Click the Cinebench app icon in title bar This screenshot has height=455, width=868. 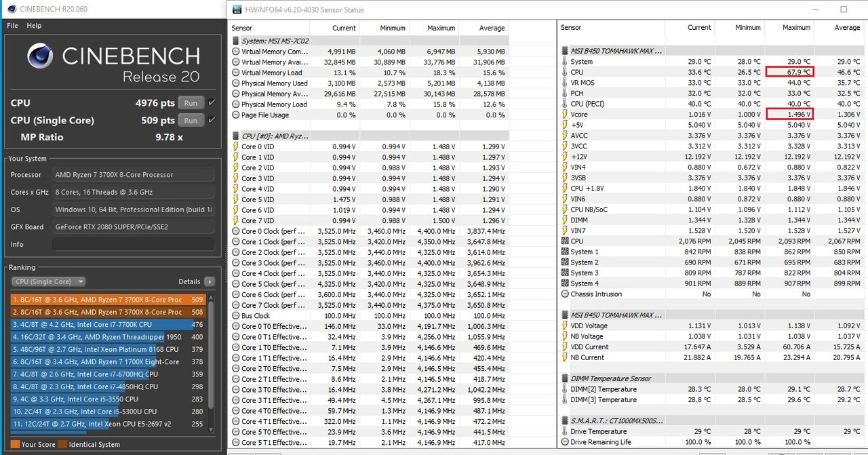[12, 9]
